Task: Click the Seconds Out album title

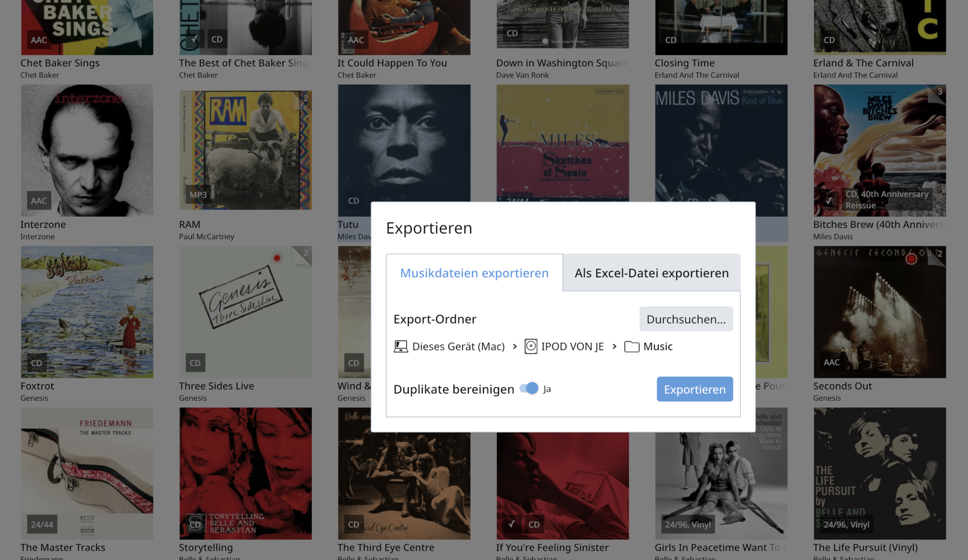Action: coord(842,386)
